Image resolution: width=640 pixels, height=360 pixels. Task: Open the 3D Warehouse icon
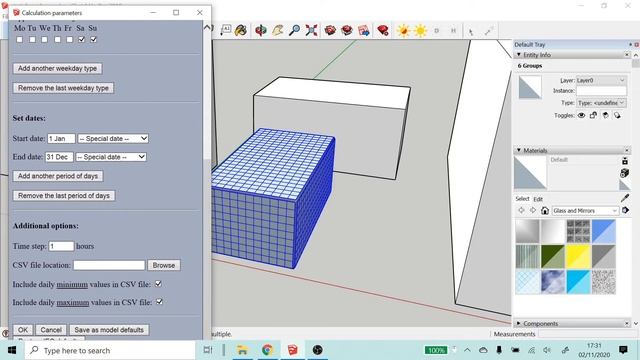(x=330, y=30)
